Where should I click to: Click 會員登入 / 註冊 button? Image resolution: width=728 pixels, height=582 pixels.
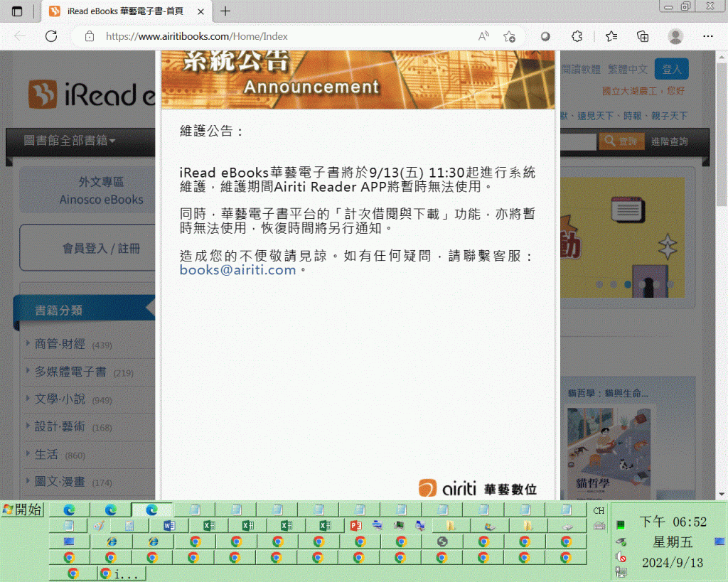point(87,248)
